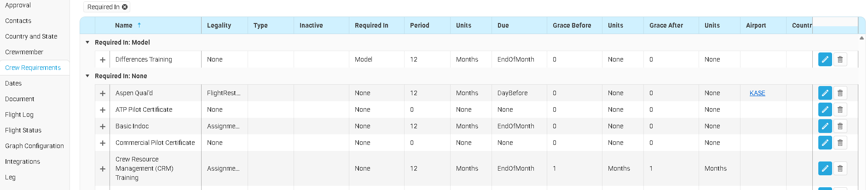This screenshot has height=190, width=868.
Task: Expand the Aspen Qual'd row details
Action: click(x=103, y=93)
